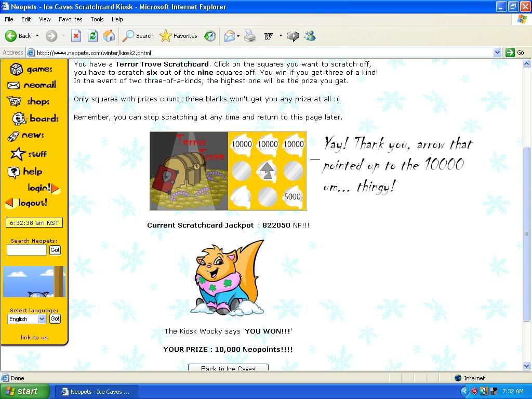This screenshot has height=399, width=532.
Task: Click the IE Back arrow button
Action: pyautogui.click(x=18, y=36)
